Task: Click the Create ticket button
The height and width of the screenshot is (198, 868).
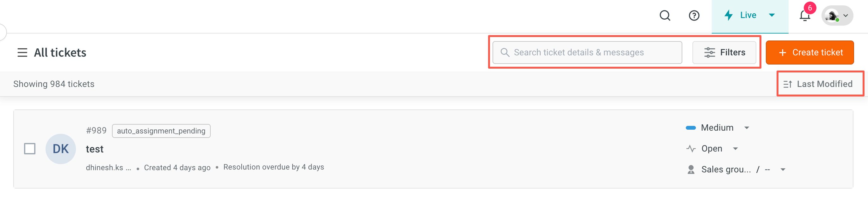Action: 809,53
